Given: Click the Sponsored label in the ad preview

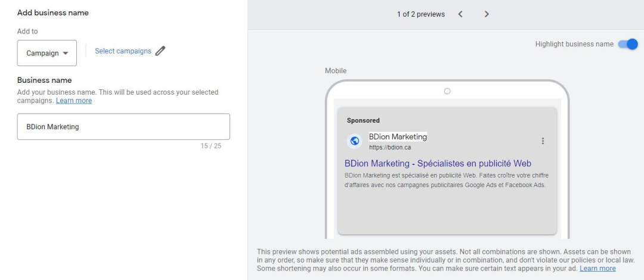Looking at the screenshot, I should (x=363, y=121).
